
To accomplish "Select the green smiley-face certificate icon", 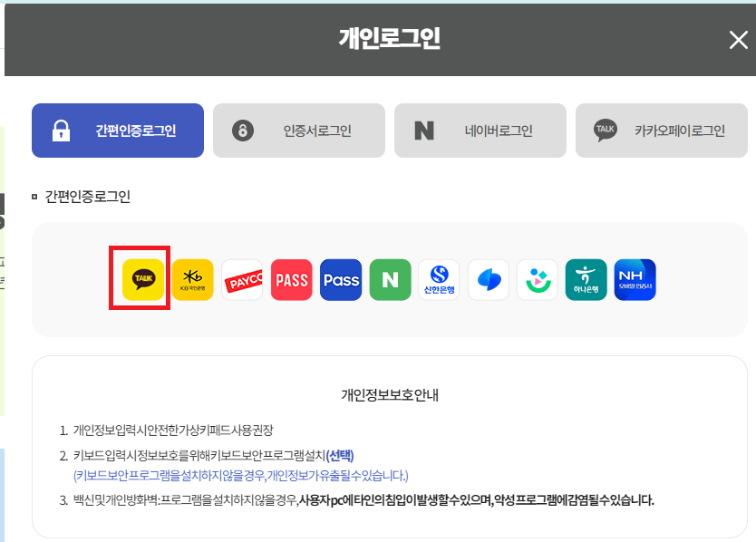I will 538,280.
